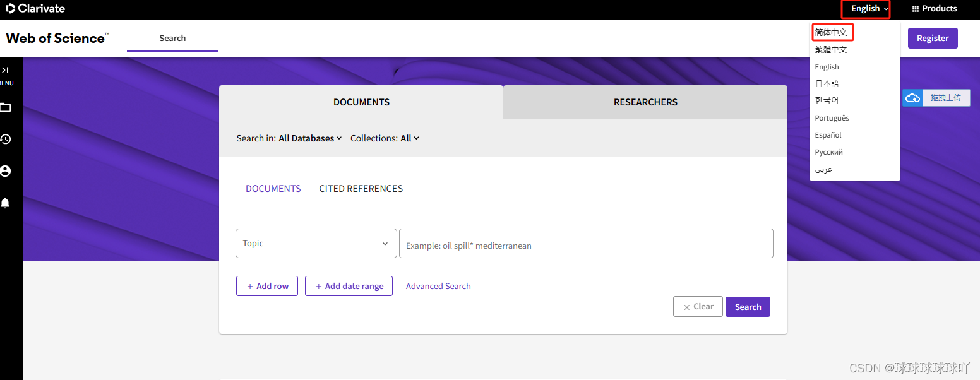
Task: Expand the sidebar menu arrow icon
Action: pyautogui.click(x=5, y=70)
